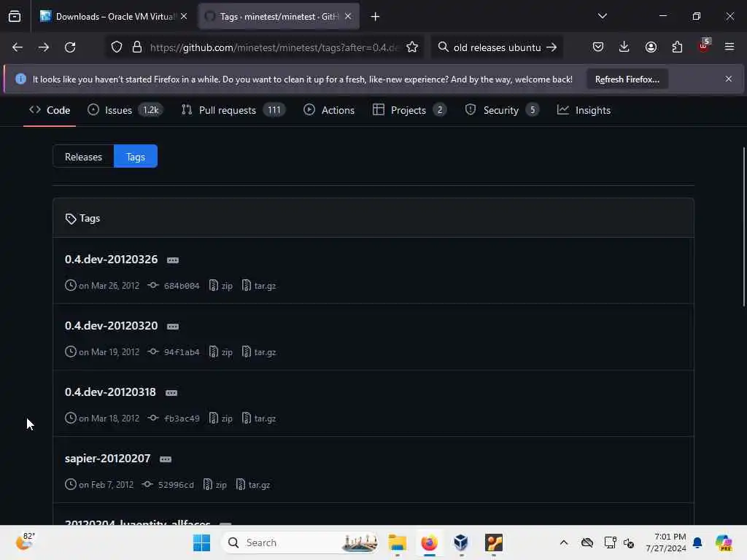Switch to the Downloads Oracle VM VirtualBox tab
The image size is (747, 560).
113,16
